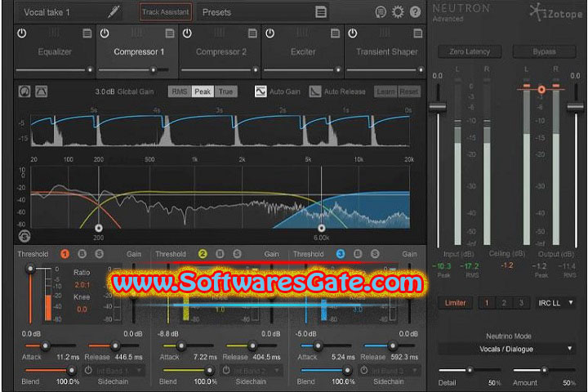Screen dimensions: 588x392
Task: Select Peak detection mode
Action: click(203, 91)
